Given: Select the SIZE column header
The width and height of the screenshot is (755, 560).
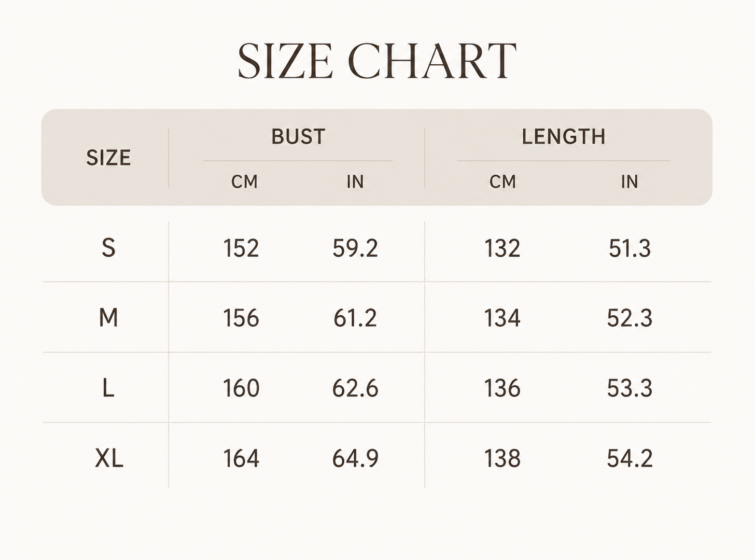Looking at the screenshot, I should pos(108,158).
